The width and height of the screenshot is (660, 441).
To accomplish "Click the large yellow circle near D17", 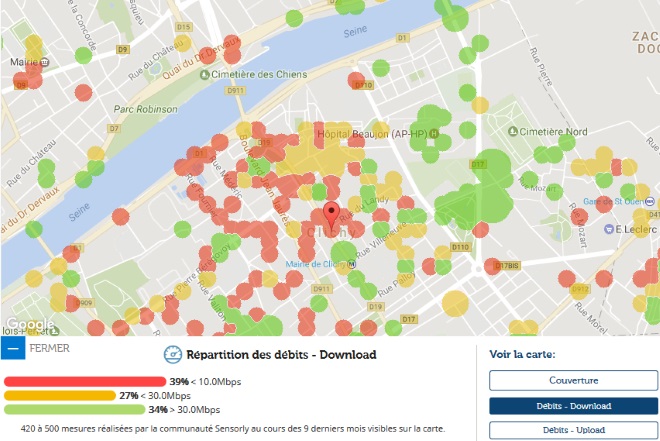I will [x=455, y=303].
